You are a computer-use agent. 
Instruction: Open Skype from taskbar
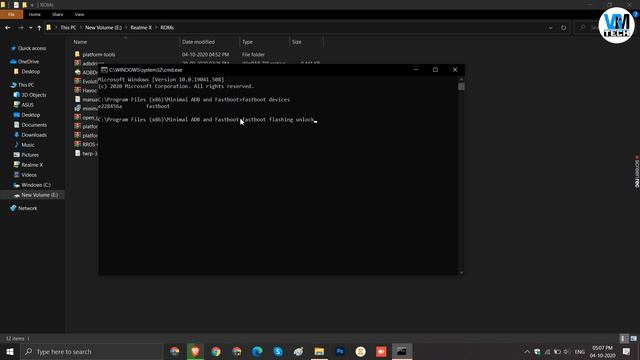(278, 351)
